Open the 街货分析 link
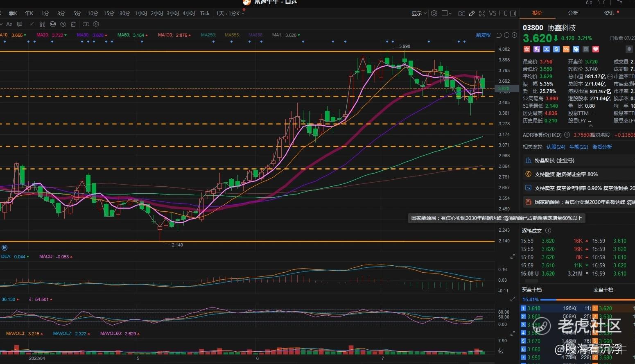This screenshot has width=635, height=364. 602,147
